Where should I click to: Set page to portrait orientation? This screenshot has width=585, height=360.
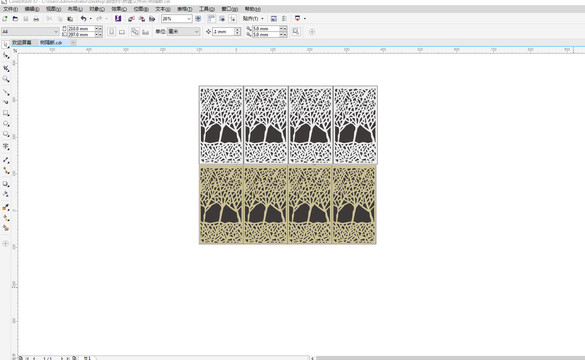[x=111, y=32]
